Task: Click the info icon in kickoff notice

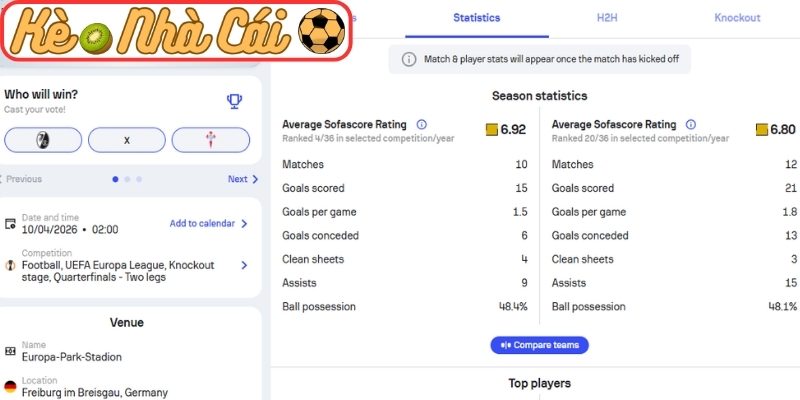Action: 408,59
